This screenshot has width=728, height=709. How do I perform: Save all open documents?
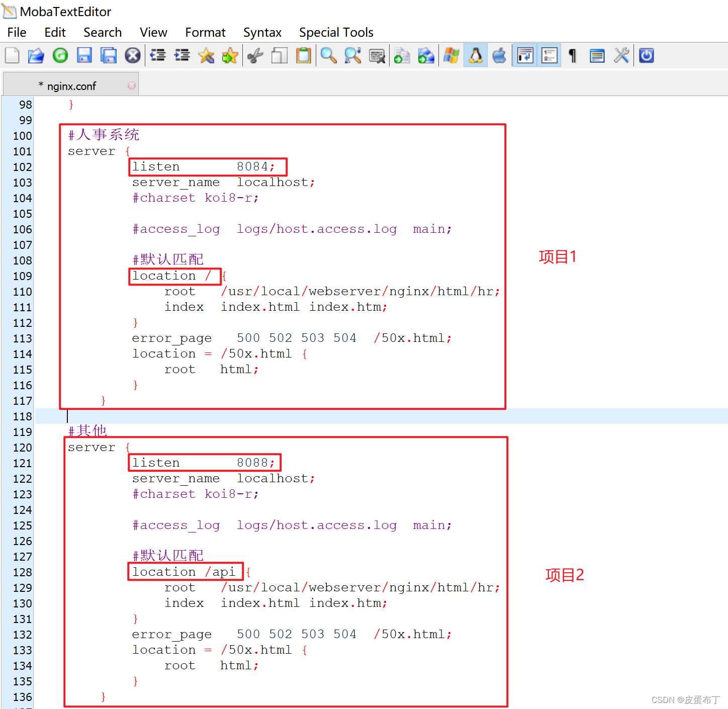pos(108,55)
